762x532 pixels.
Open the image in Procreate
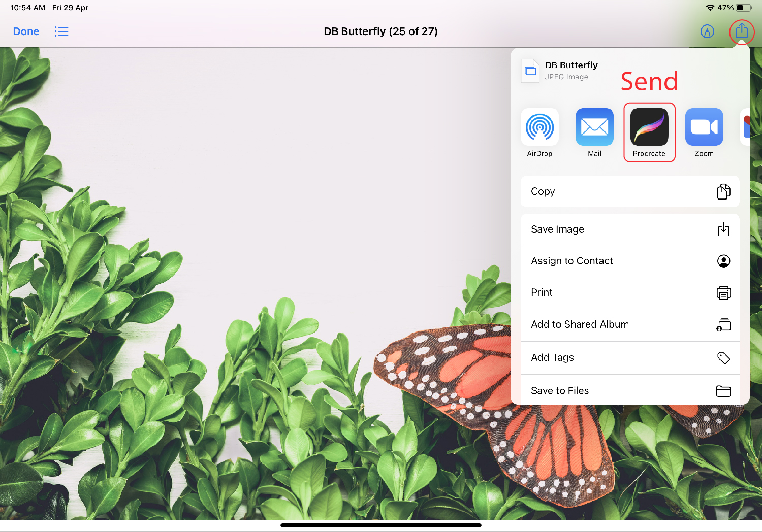(x=649, y=127)
